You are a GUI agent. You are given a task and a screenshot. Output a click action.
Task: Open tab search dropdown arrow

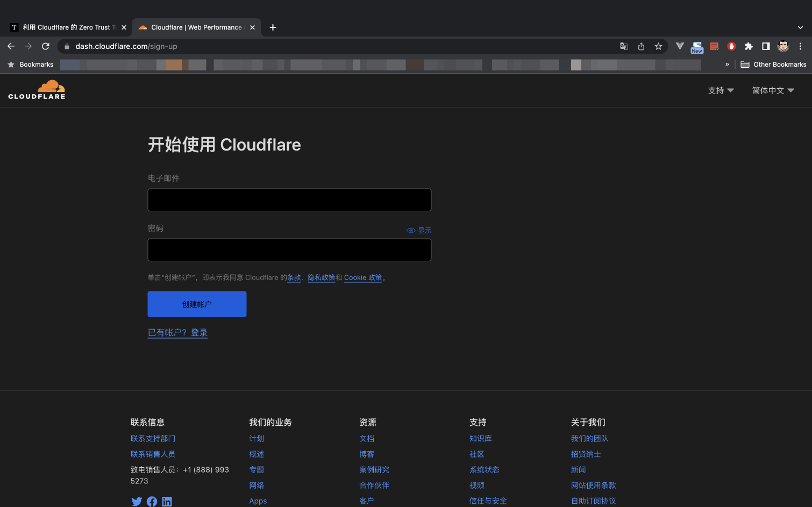tap(800, 27)
